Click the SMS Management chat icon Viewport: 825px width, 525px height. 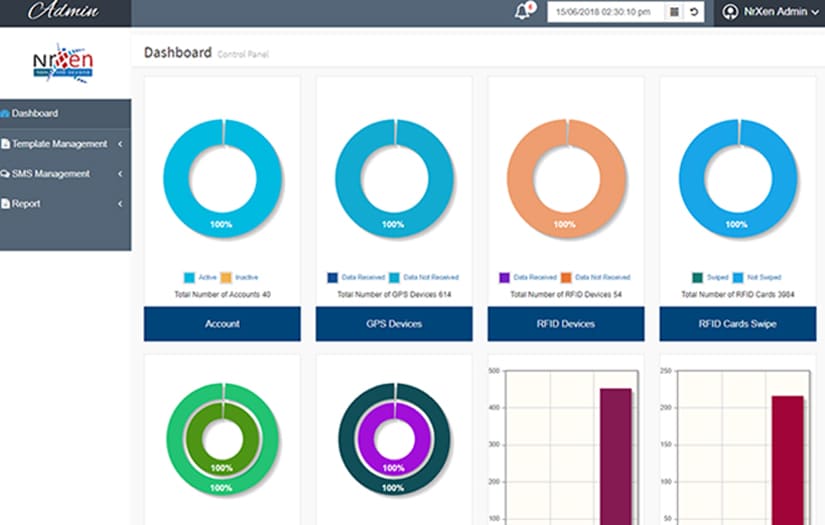pyautogui.click(x=5, y=174)
